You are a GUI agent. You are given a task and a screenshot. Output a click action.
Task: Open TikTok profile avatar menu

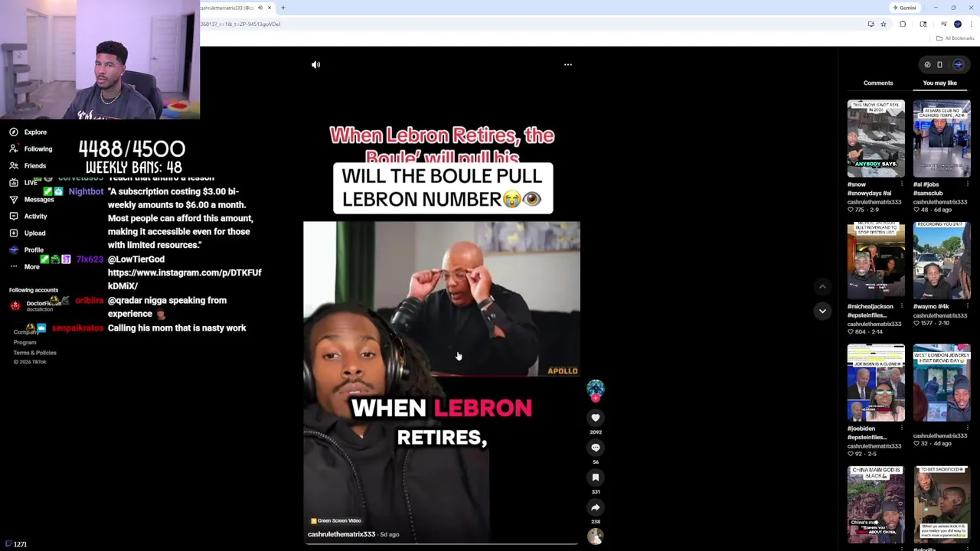(958, 64)
